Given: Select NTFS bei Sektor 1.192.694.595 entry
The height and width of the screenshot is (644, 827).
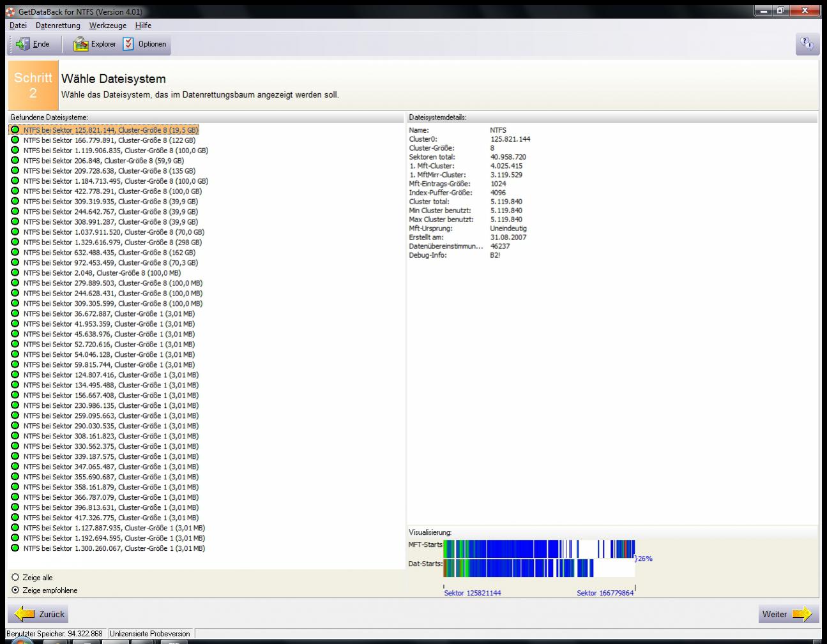Looking at the screenshot, I should coord(108,539).
